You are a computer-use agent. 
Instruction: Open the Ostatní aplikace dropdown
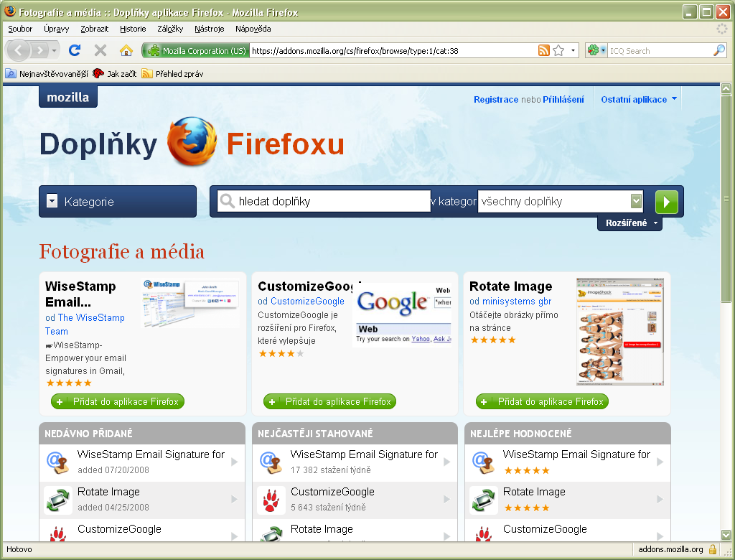(x=638, y=99)
